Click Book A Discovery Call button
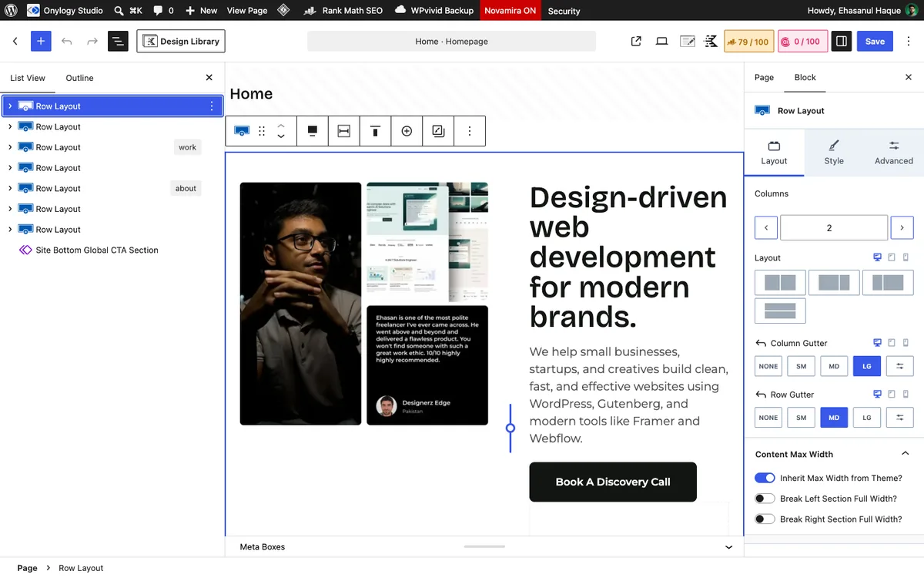Image resolution: width=924 pixels, height=578 pixels. pos(613,482)
